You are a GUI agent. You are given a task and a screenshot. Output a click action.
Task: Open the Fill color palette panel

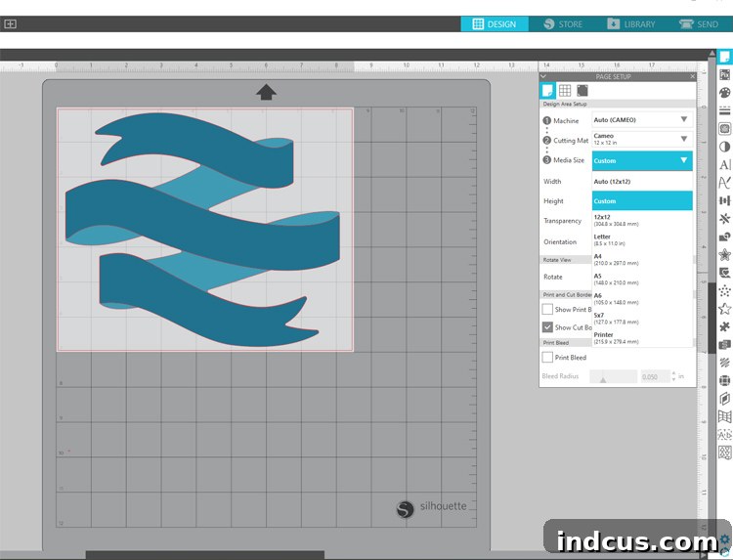[724, 93]
